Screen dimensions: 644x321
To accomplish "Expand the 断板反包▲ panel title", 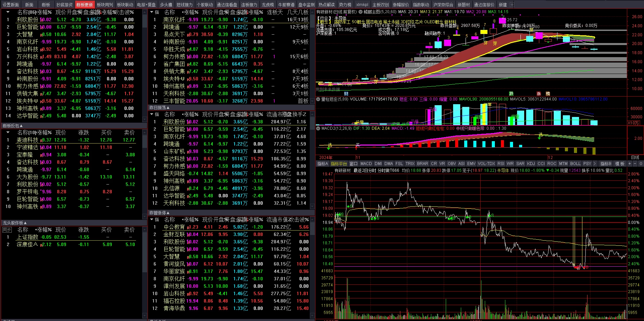I will (13, 126).
